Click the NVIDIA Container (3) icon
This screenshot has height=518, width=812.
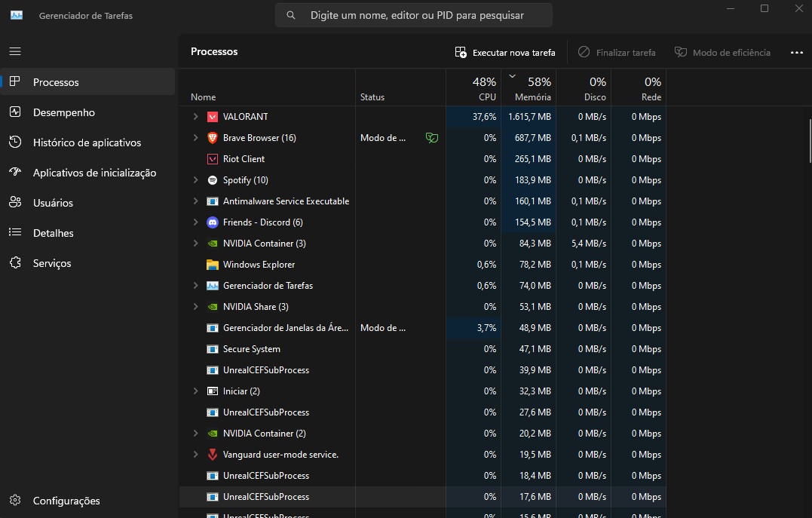pos(213,244)
